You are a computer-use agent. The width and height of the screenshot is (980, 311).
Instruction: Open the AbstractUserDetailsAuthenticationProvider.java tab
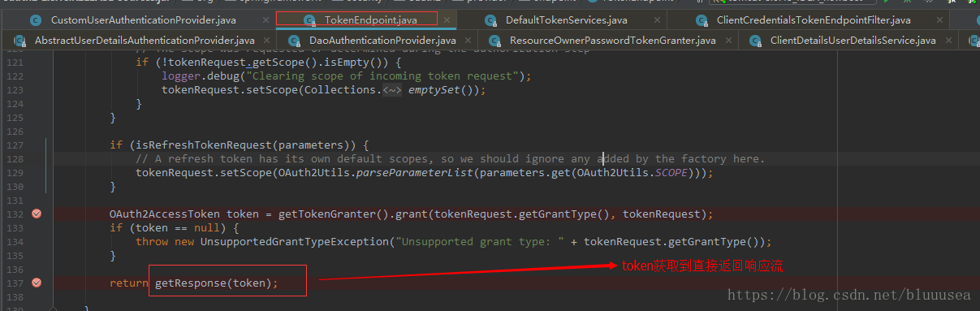click(145, 40)
